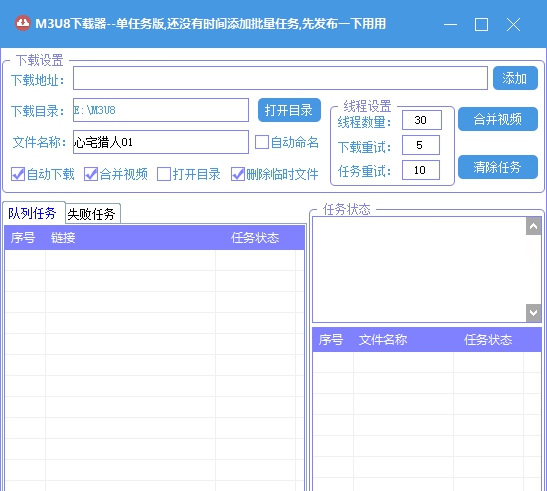The height and width of the screenshot is (491, 547).
Task: Click the 下载目录 path field
Action: pos(161,110)
